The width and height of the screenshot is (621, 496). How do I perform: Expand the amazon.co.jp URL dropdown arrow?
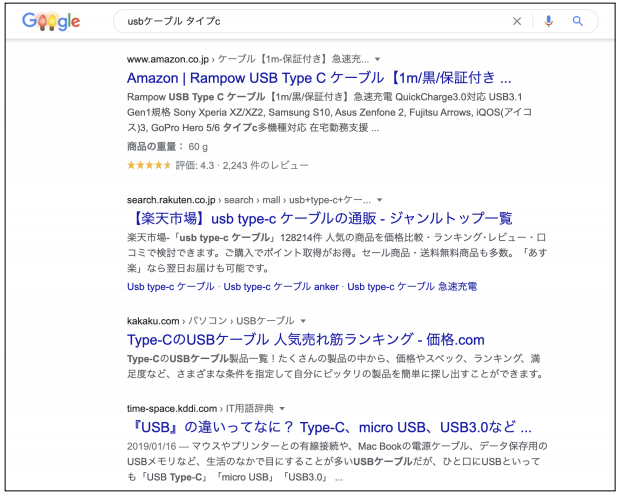(377, 59)
